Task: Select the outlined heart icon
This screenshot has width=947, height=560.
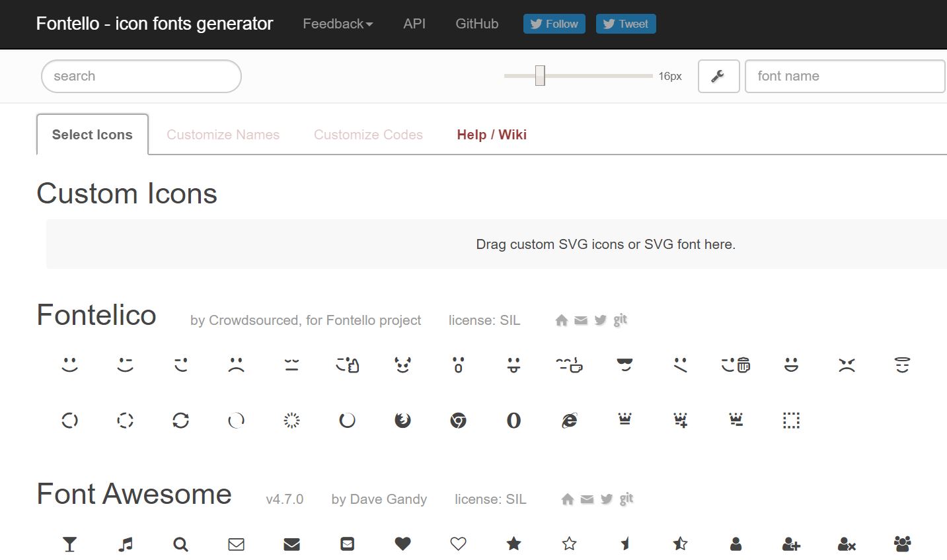Action: [x=459, y=543]
